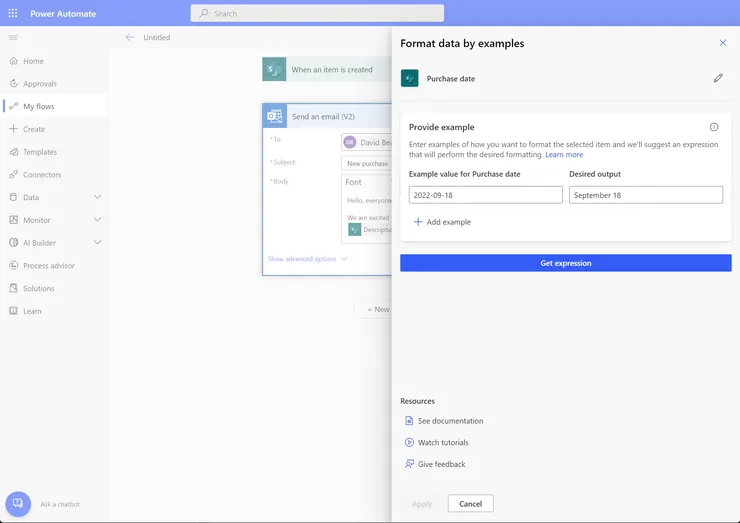
Task: Click the back arrow beside Untitled
Action: click(130, 37)
